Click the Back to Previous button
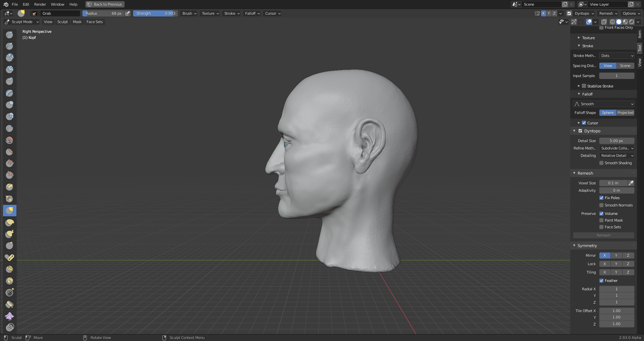Viewport: 644px width, 341px height. point(105,4)
